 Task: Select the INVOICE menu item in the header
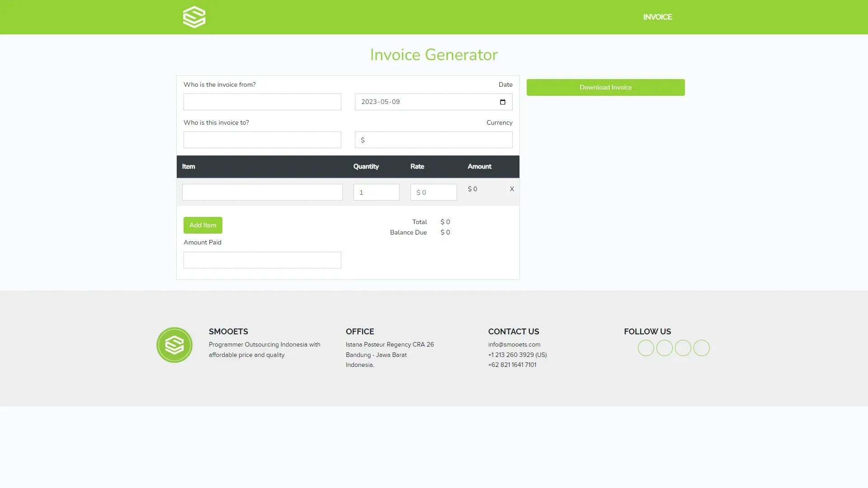[x=657, y=17]
